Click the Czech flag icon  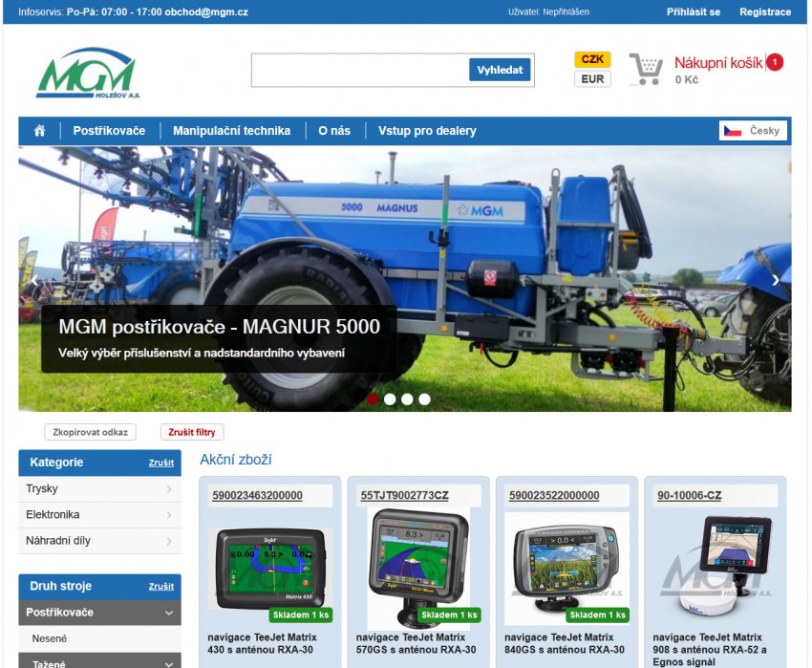tap(733, 131)
